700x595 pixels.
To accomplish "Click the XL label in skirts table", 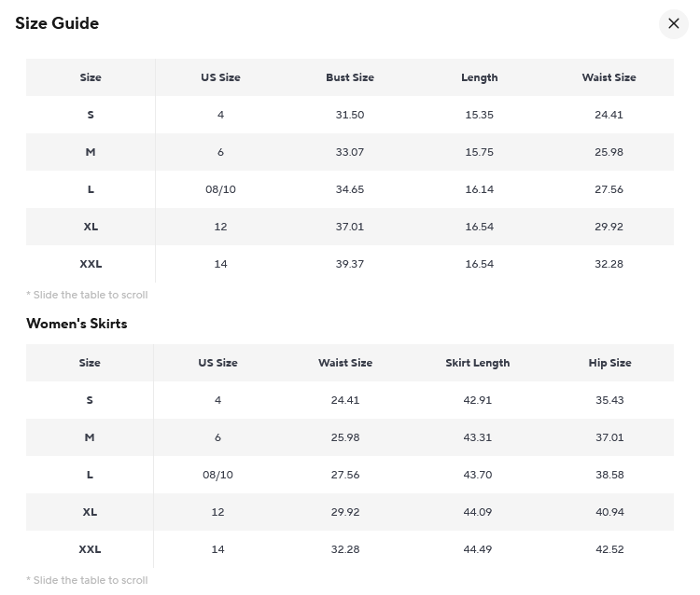I will [90, 512].
